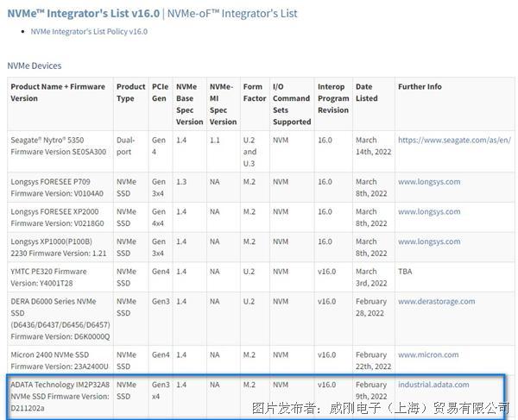518x420 pixels.
Task: Open www.longsys.com link in the XP1000(P100B) row
Action: pos(429,241)
